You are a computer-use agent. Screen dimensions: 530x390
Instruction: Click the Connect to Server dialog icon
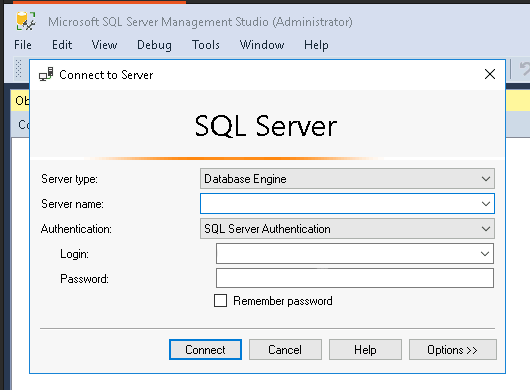tap(46, 74)
